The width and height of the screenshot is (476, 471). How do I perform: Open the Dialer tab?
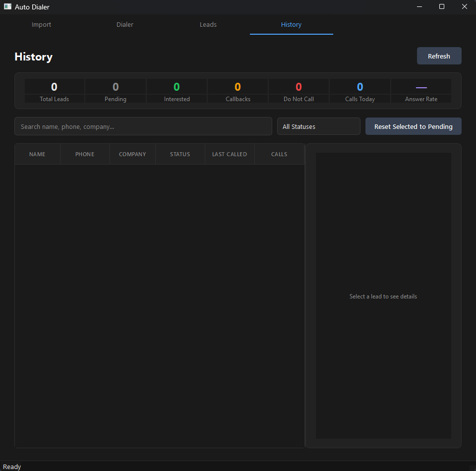tap(125, 25)
